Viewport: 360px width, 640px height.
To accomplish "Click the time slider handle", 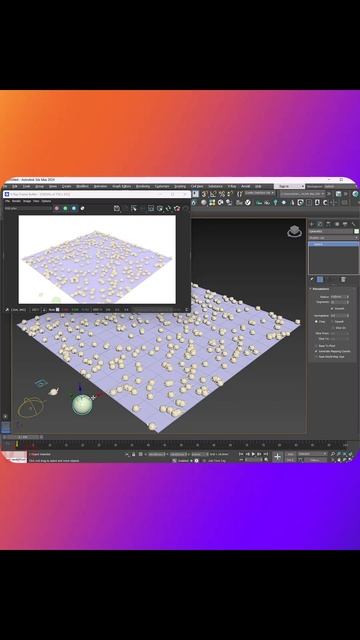I will 24,437.
